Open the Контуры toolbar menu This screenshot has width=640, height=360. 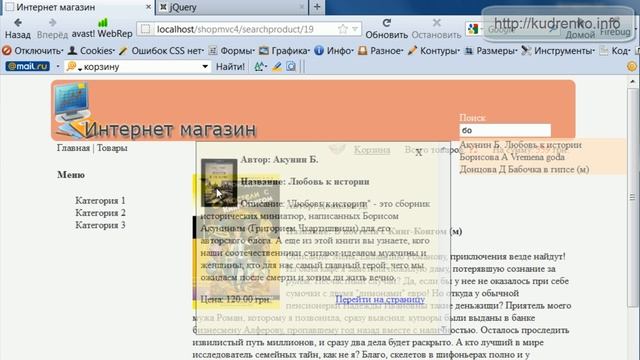[x=433, y=51]
